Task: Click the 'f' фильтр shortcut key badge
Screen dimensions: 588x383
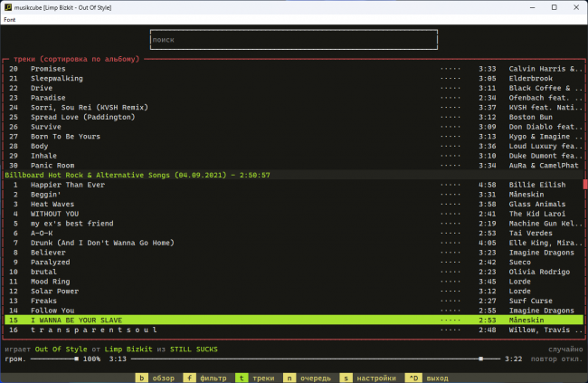Action: [x=189, y=378]
